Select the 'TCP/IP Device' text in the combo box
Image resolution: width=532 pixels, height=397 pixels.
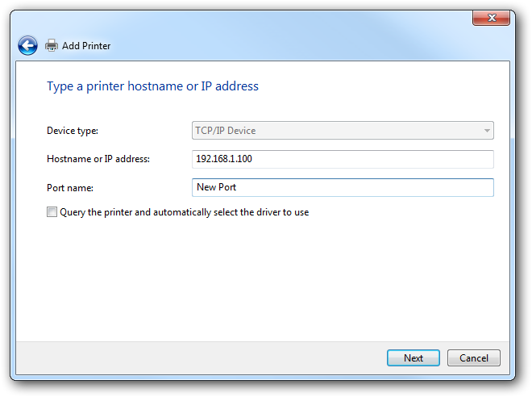click(x=225, y=131)
